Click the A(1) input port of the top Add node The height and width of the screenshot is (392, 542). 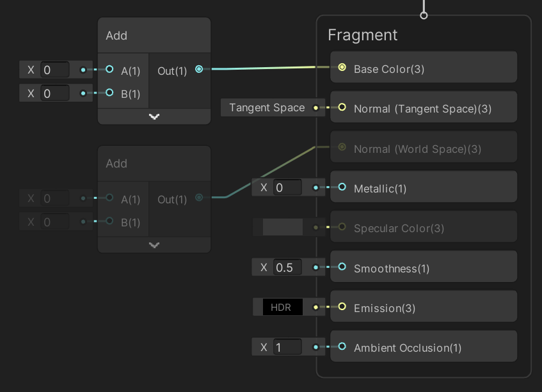click(109, 70)
